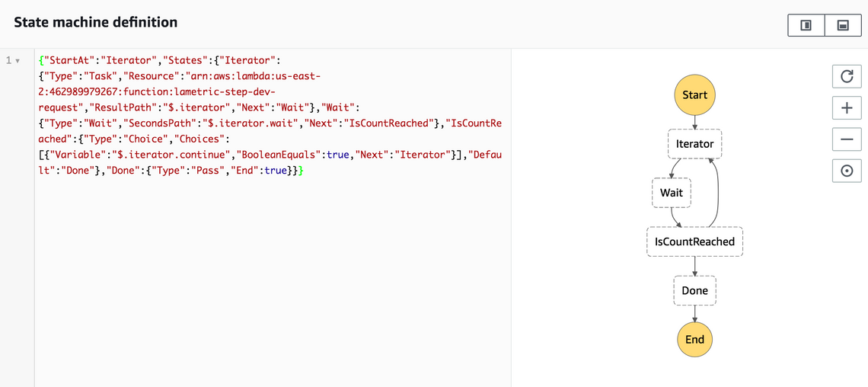Select the End node in the graph
This screenshot has width=868, height=387.
[694, 340]
